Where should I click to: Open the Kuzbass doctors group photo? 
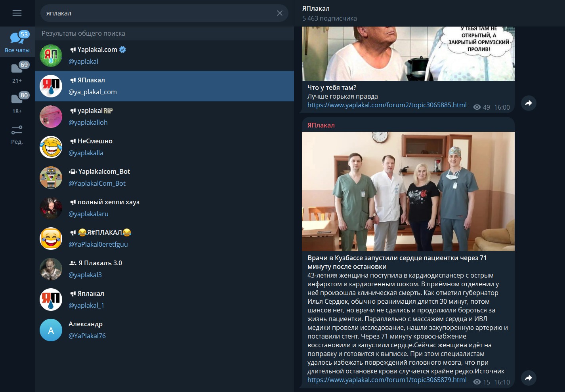tap(408, 191)
